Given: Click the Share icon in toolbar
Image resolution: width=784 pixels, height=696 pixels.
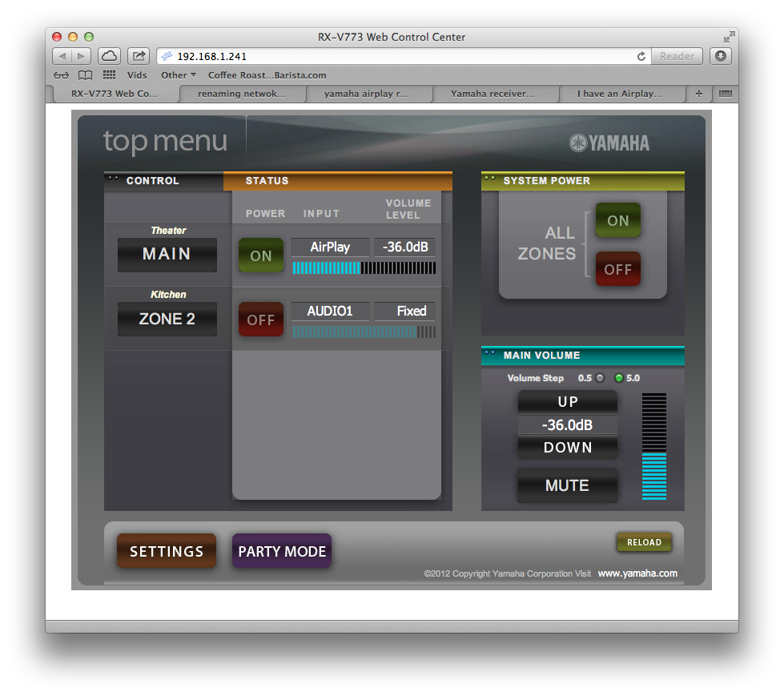Looking at the screenshot, I should click(139, 56).
